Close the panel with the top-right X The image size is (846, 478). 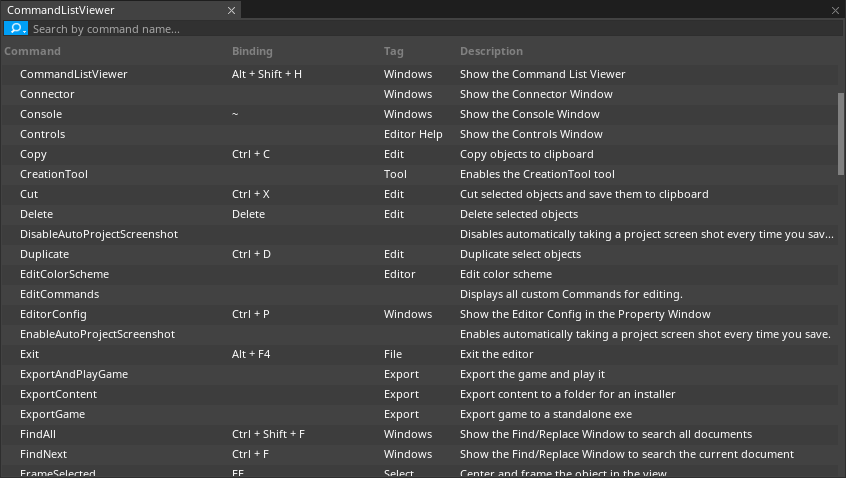pyautogui.click(x=836, y=10)
